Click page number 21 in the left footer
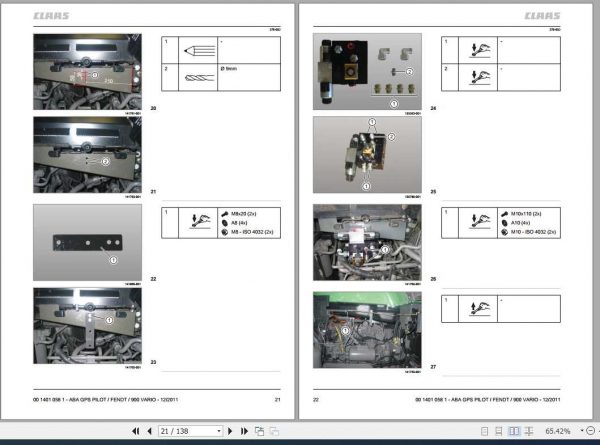Image resolution: width=600 pixels, height=445 pixels. click(x=277, y=399)
